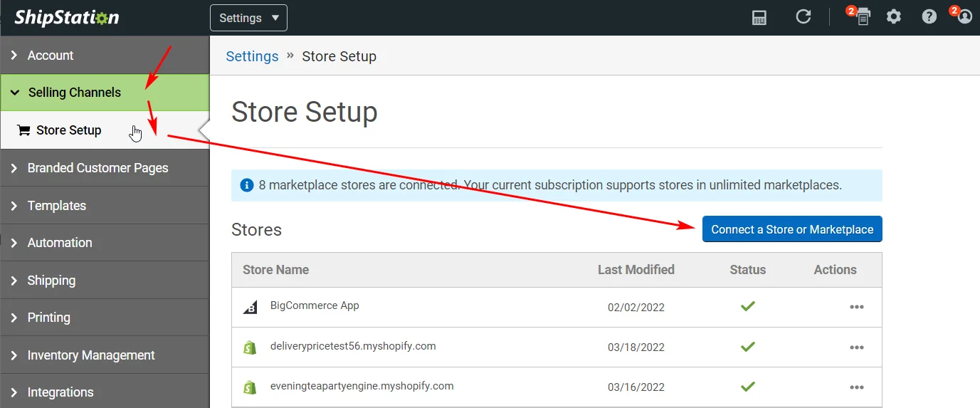The height and width of the screenshot is (408, 980).
Task: Click the refresh icon in header
Action: point(804,17)
